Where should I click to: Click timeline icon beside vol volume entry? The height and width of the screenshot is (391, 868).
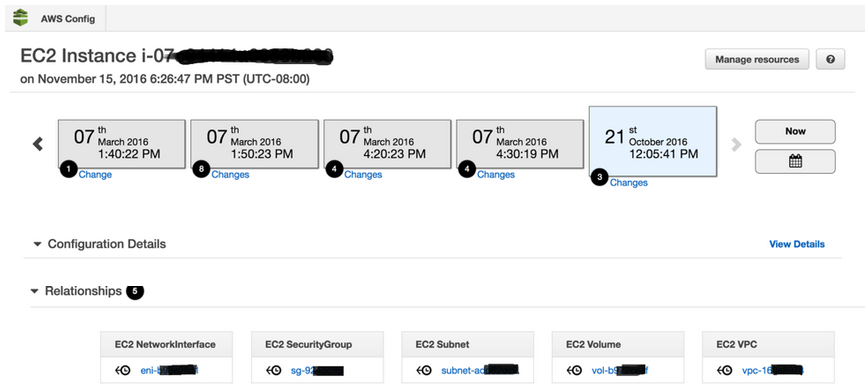pyautogui.click(x=575, y=371)
